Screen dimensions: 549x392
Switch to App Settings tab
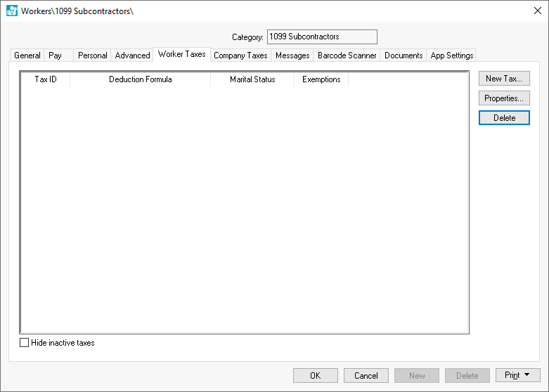452,55
